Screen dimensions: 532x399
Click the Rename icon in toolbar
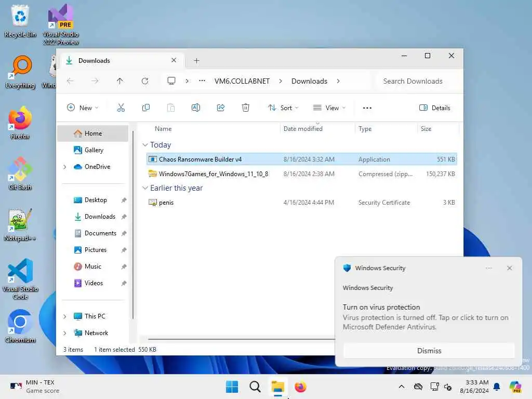point(196,108)
